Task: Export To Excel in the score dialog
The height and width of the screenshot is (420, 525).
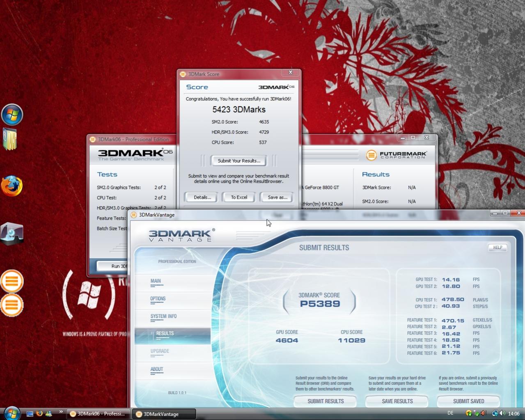Action: pyautogui.click(x=239, y=197)
